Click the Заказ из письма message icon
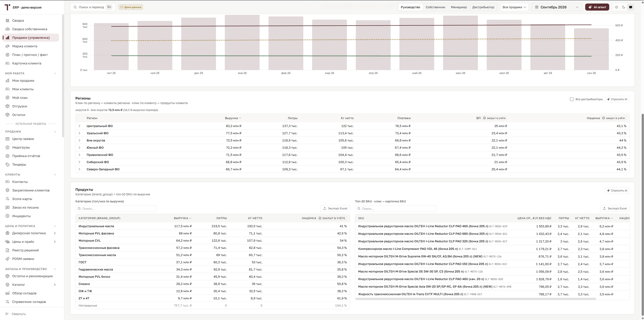The image size is (644, 320). tap(8, 207)
